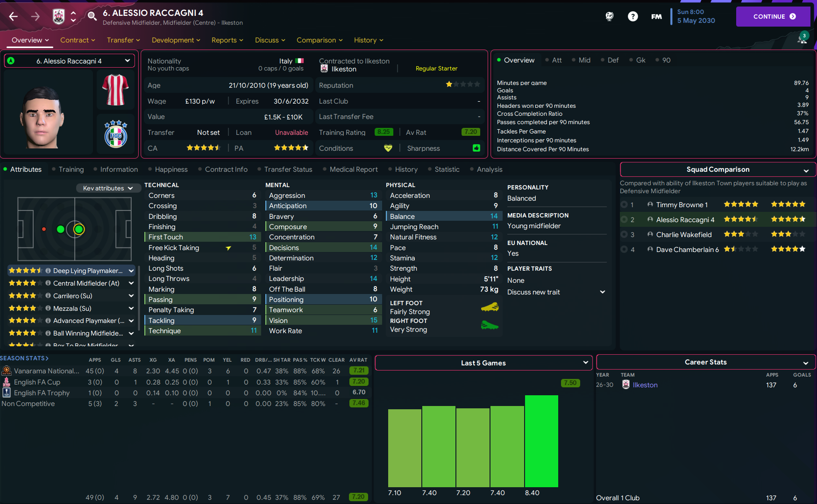The width and height of the screenshot is (817, 504).
Task: Click the CA star rating
Action: click(203, 148)
